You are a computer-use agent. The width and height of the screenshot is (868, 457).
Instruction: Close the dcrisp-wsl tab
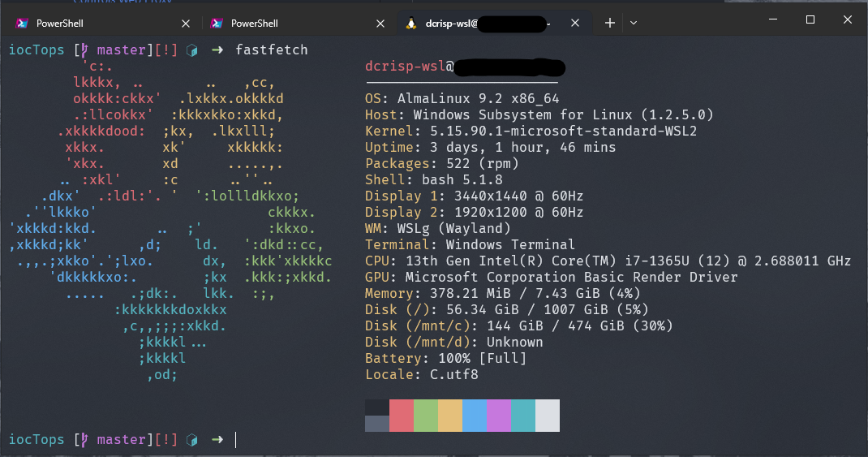pos(575,24)
